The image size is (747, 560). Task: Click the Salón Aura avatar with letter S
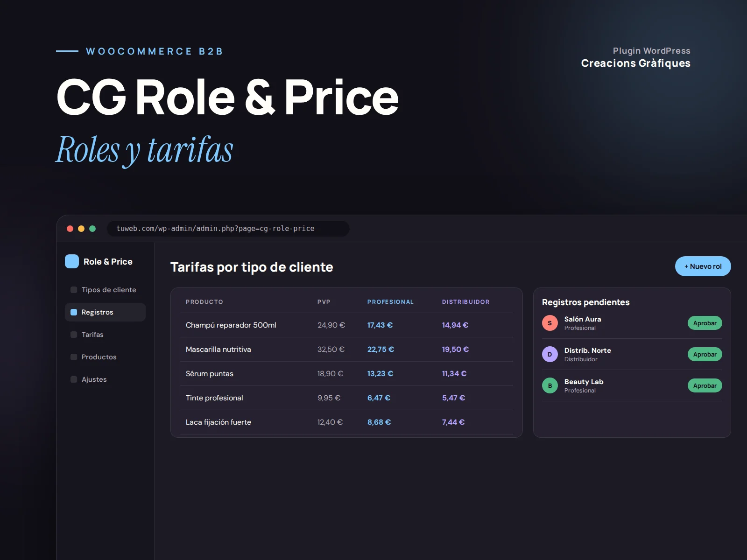click(x=550, y=323)
